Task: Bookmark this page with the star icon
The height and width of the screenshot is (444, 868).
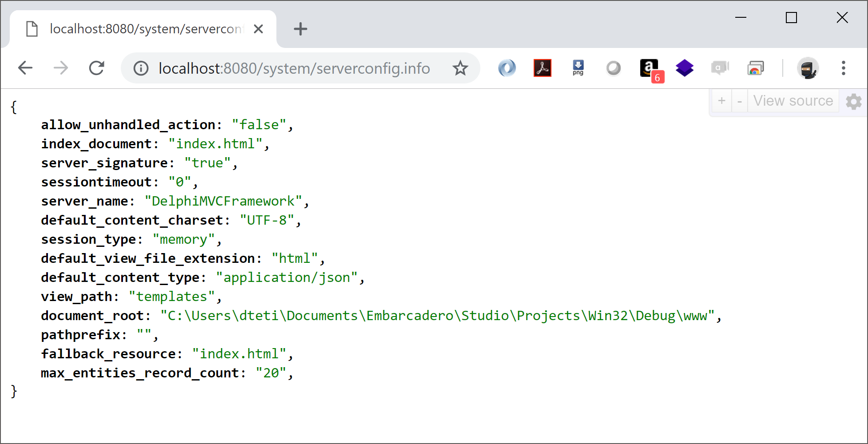Action: pyautogui.click(x=460, y=68)
